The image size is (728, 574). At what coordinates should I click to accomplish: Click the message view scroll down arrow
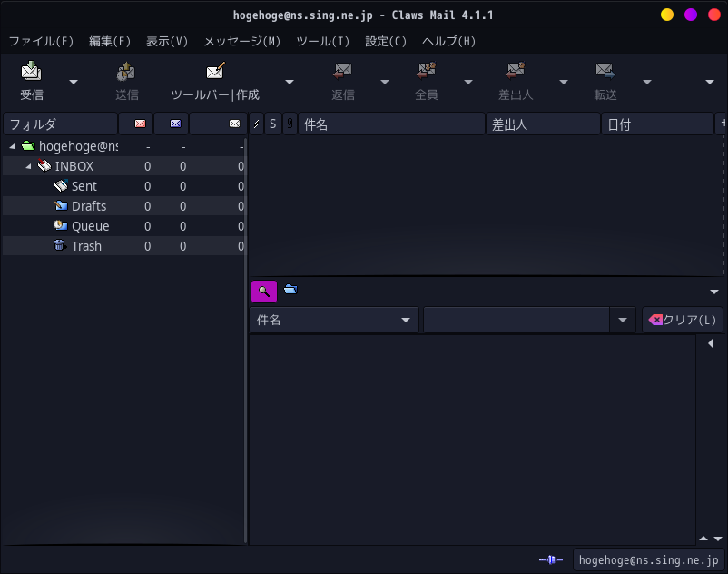tap(718, 539)
